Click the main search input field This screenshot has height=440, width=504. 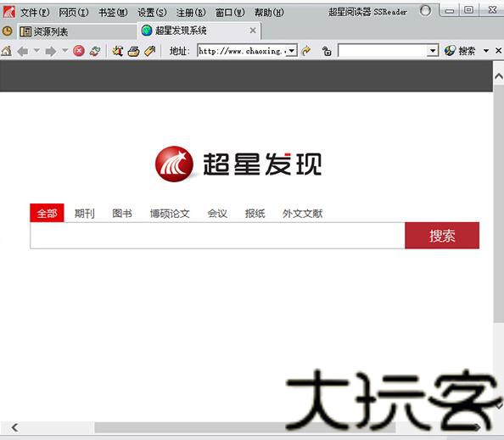[217, 236]
